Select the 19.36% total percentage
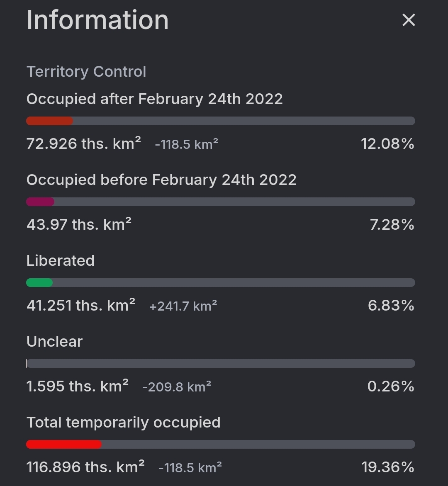 tap(387, 467)
